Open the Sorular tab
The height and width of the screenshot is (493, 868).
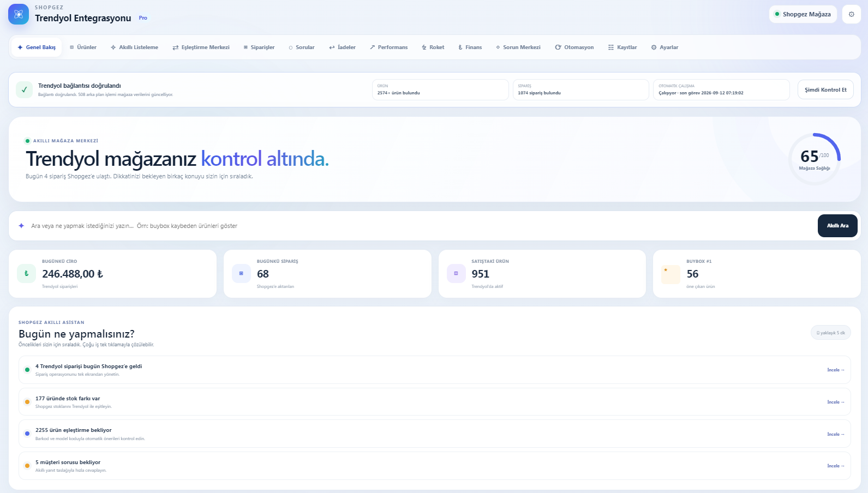[302, 47]
